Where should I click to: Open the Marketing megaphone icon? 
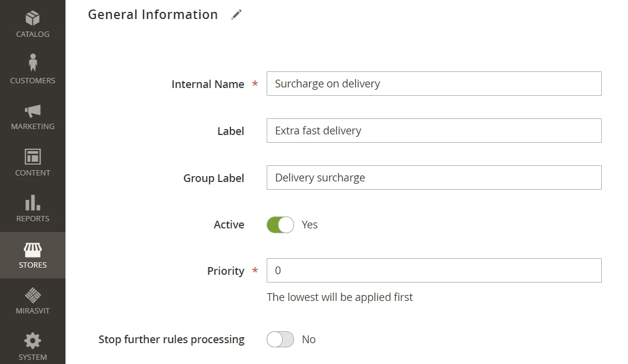[x=33, y=111]
